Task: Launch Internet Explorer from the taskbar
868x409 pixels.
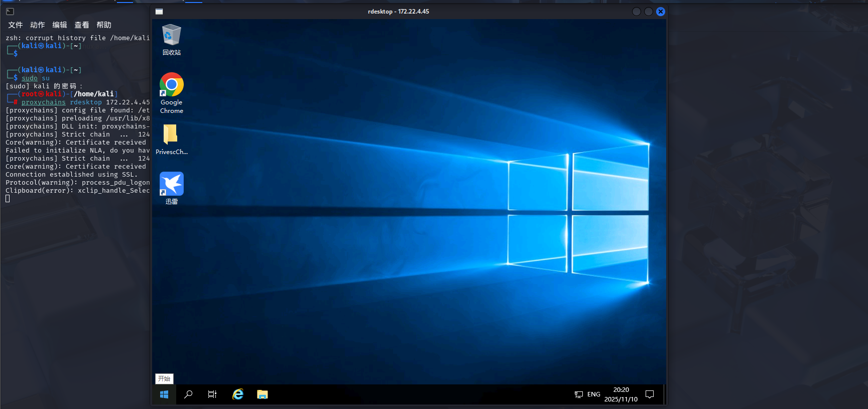Action: click(238, 394)
